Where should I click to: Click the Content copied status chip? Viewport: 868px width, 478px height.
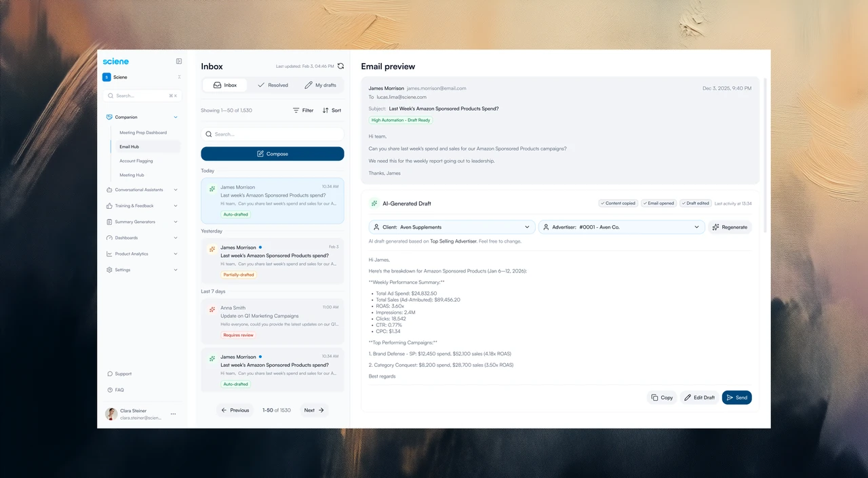[617, 203]
